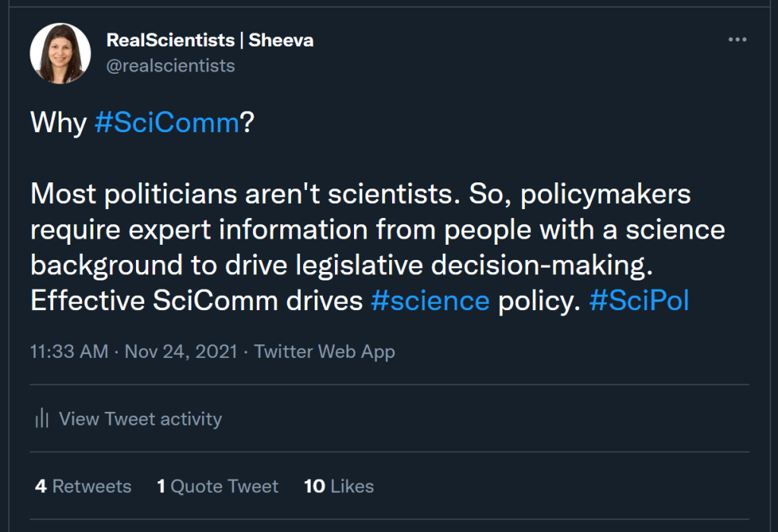Open RealScientists profile picture
The image size is (778, 532).
click(60, 53)
